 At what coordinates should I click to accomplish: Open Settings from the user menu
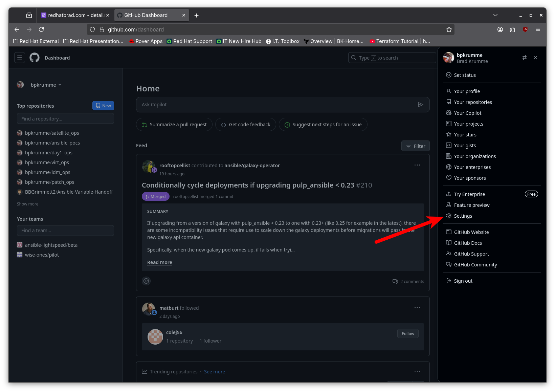point(492,216)
